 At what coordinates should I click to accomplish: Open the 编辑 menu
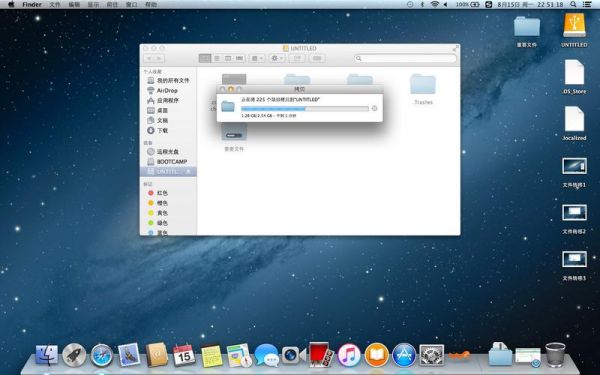coord(74,5)
